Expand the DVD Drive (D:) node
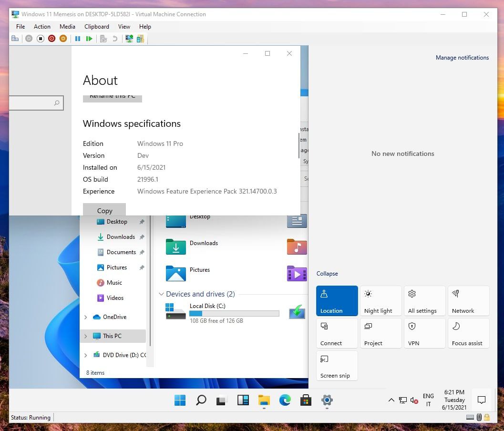 click(x=85, y=355)
